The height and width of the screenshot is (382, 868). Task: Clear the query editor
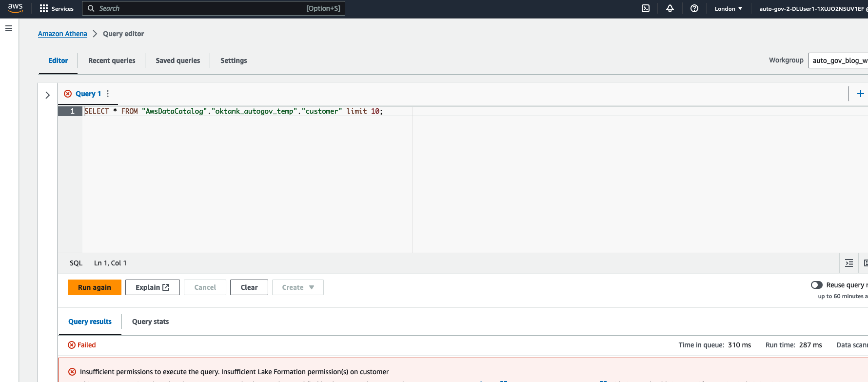tap(249, 287)
